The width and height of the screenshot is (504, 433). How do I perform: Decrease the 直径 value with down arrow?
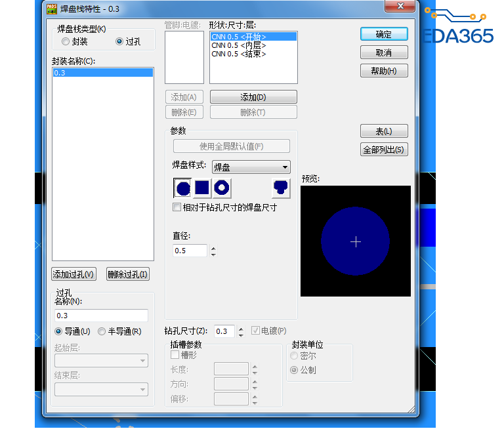point(213,254)
